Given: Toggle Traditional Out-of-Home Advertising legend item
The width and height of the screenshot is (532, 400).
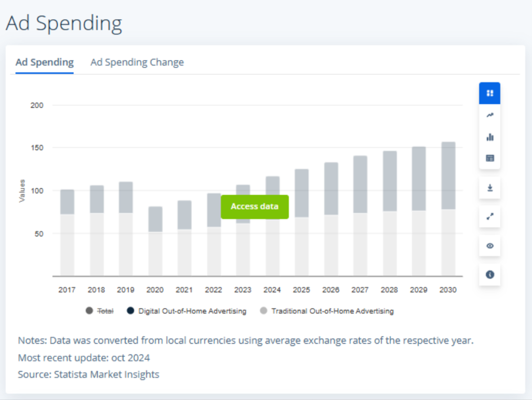Looking at the screenshot, I should (332, 311).
